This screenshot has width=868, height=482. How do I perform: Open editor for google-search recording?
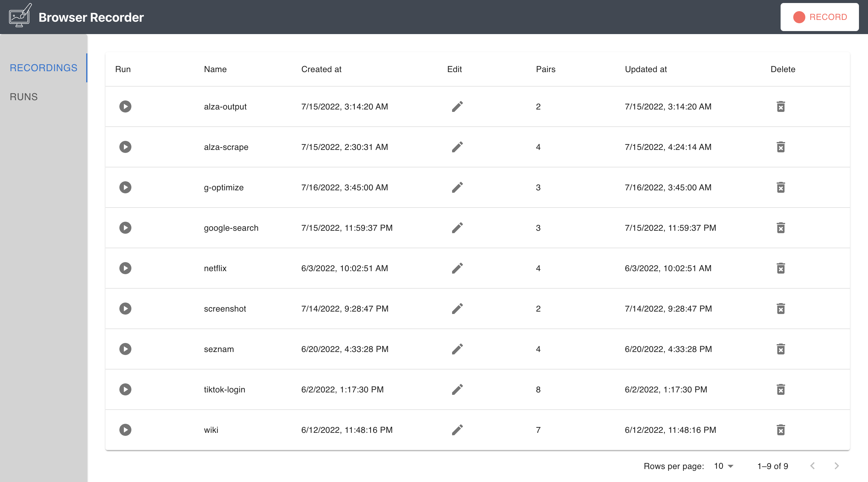click(457, 228)
